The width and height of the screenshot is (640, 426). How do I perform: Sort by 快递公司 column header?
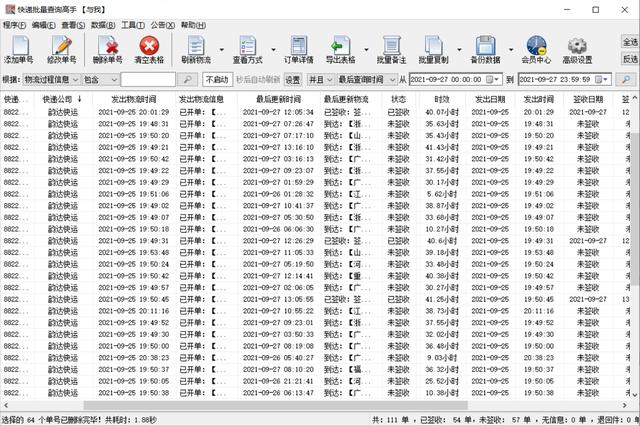pyautogui.click(x=62, y=99)
